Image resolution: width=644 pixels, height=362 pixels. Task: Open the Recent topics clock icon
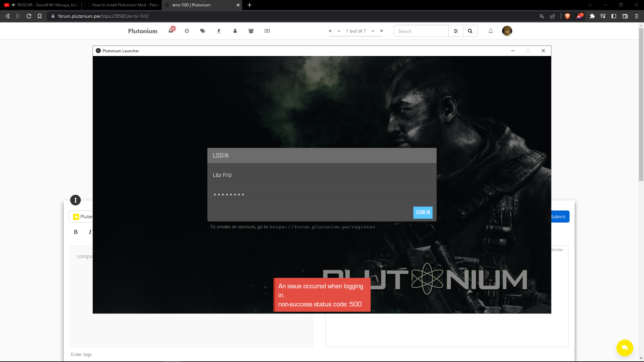[x=187, y=31]
